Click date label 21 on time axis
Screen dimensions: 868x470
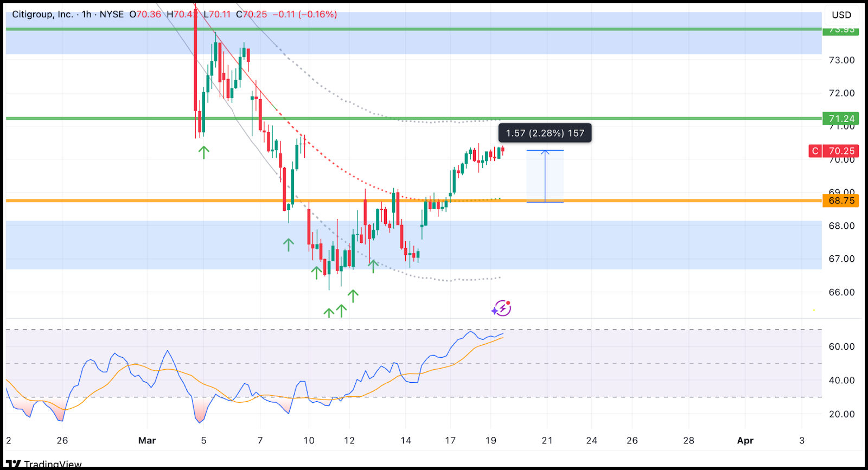click(x=547, y=440)
